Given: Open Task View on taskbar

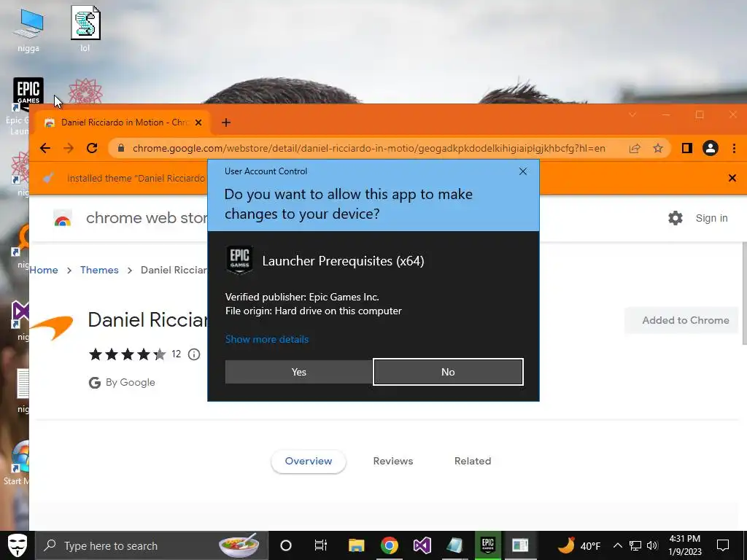Looking at the screenshot, I should pos(321,545).
